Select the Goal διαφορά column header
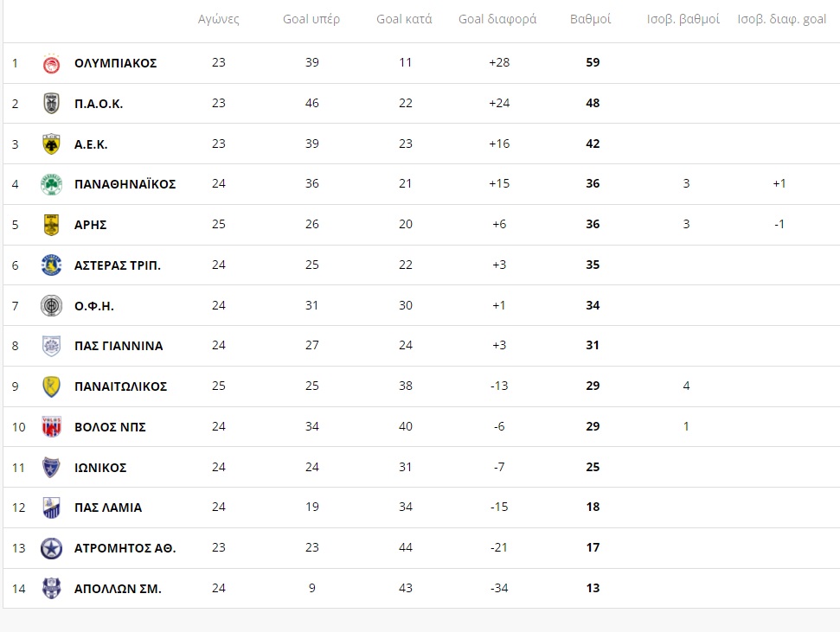 (497, 19)
